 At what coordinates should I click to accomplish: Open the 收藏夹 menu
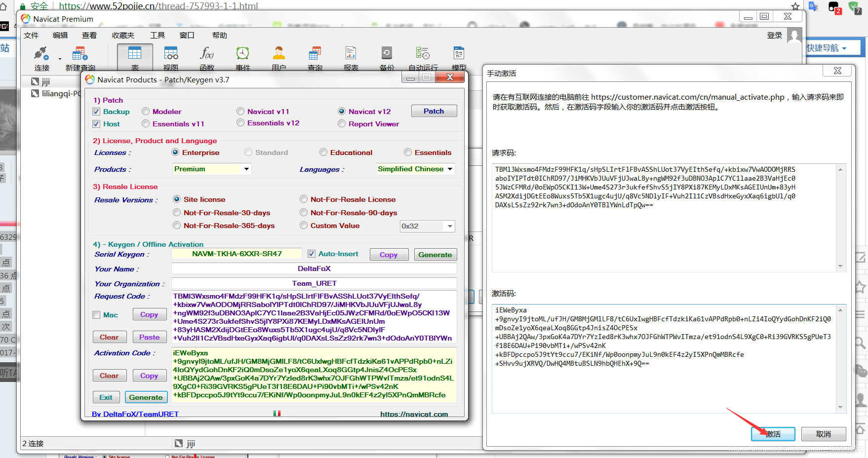pyautogui.click(x=123, y=35)
